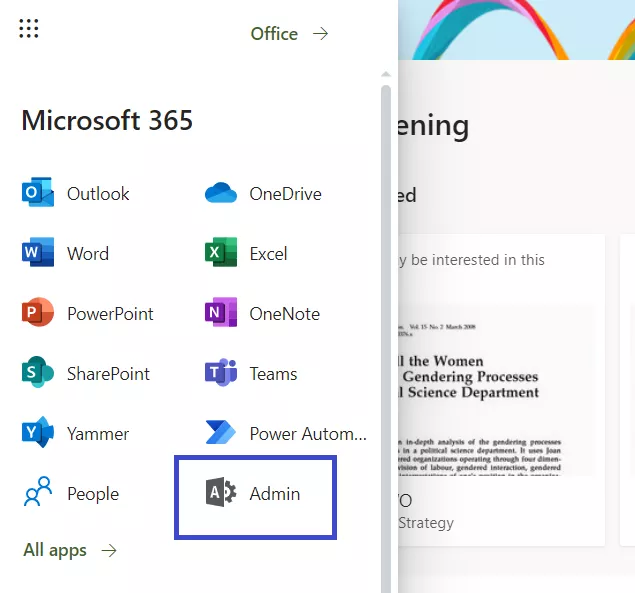The image size is (635, 593).
Task: Close the app launcher waffle icon
Action: (29, 29)
